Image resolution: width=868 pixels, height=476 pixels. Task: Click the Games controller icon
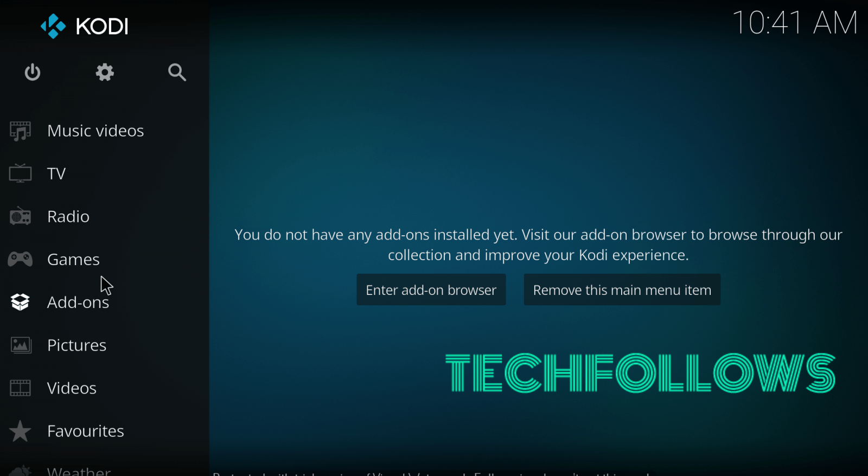click(20, 259)
